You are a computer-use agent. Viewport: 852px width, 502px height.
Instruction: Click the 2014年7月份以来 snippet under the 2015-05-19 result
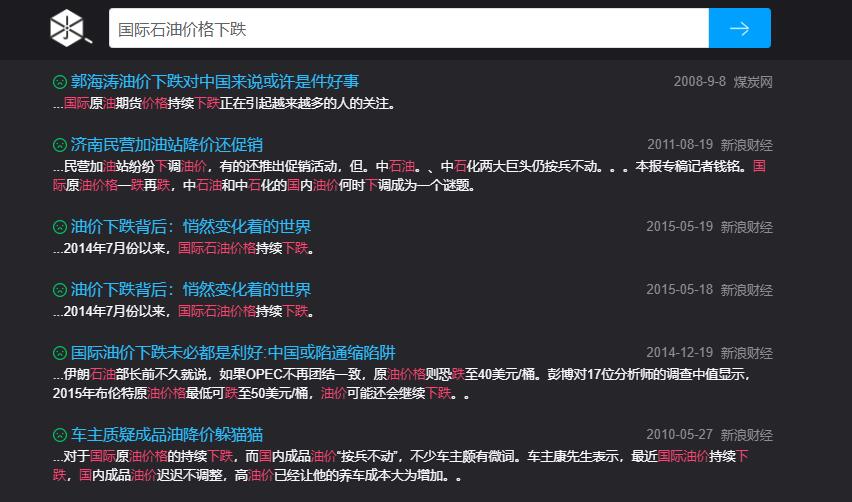tap(184, 248)
